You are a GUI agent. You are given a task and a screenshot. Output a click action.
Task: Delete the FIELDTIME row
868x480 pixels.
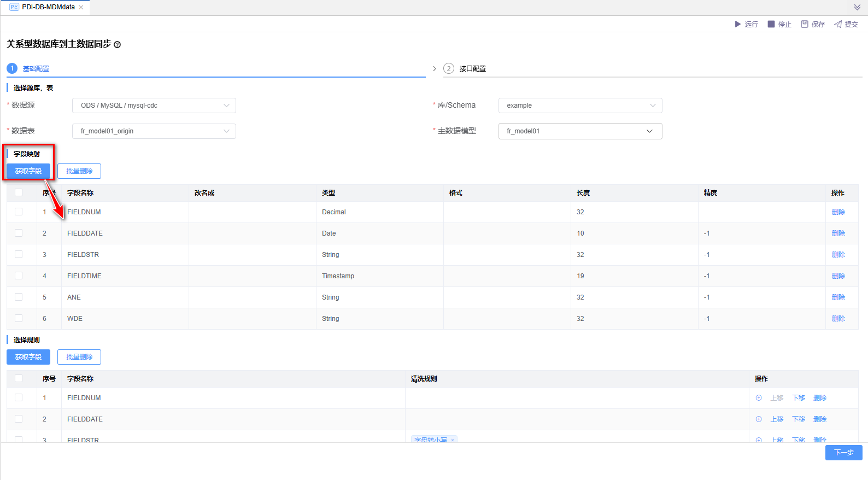[x=838, y=276]
